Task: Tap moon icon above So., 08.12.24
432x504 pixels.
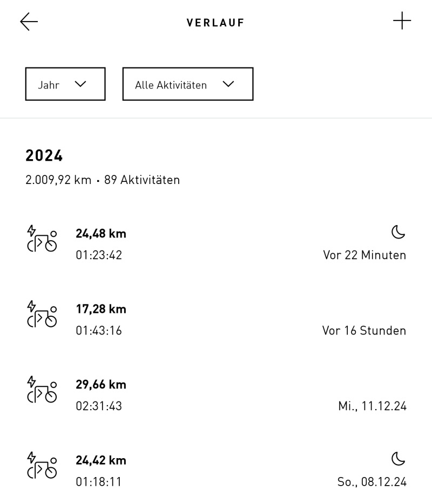Action: tap(398, 459)
